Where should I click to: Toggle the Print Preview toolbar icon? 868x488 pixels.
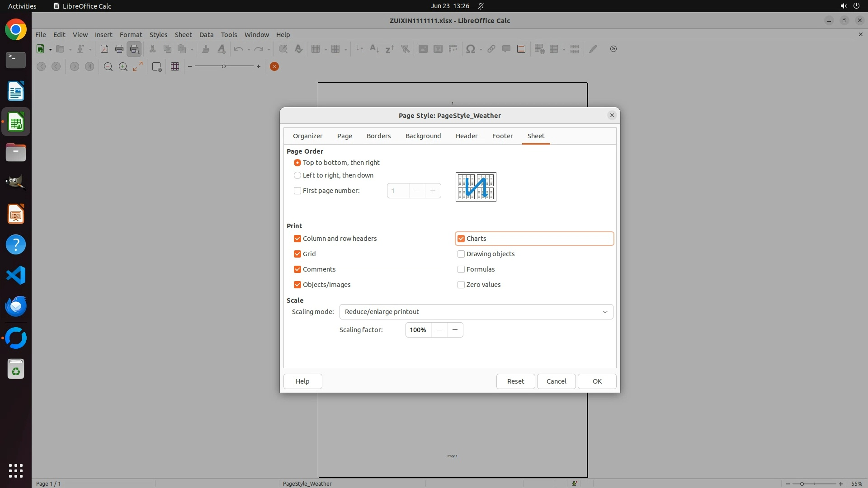click(135, 49)
